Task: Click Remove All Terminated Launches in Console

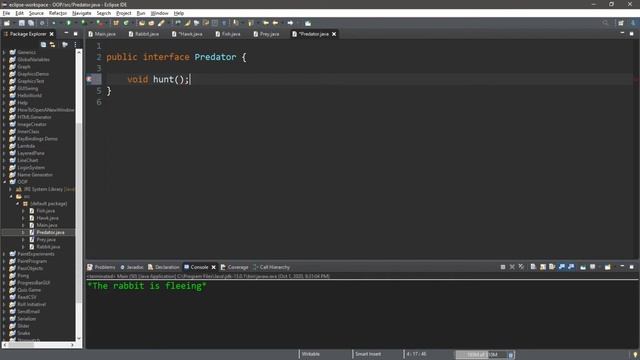Action: [x=521, y=267]
